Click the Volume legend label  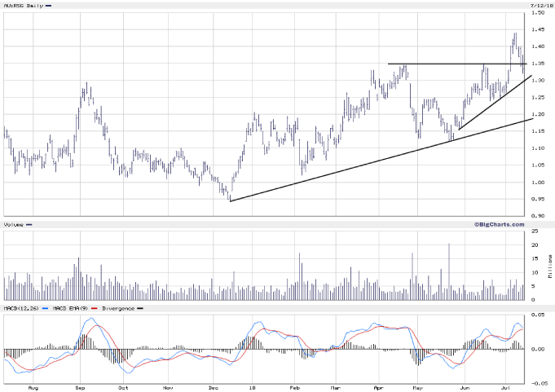point(13,224)
